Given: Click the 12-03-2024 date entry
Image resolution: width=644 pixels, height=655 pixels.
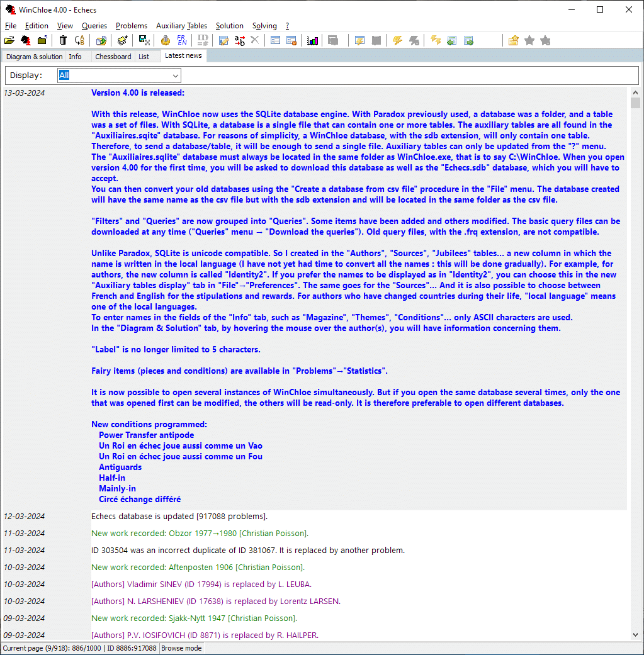Looking at the screenshot, I should [25, 517].
